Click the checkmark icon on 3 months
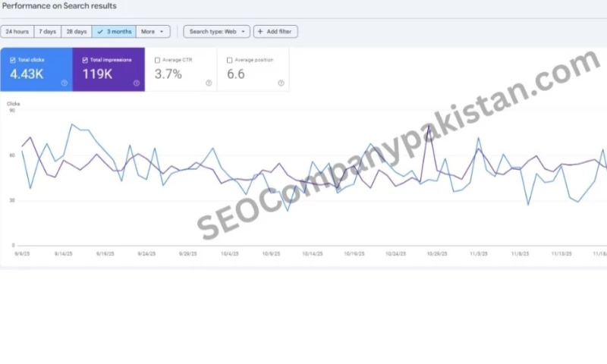 point(100,32)
